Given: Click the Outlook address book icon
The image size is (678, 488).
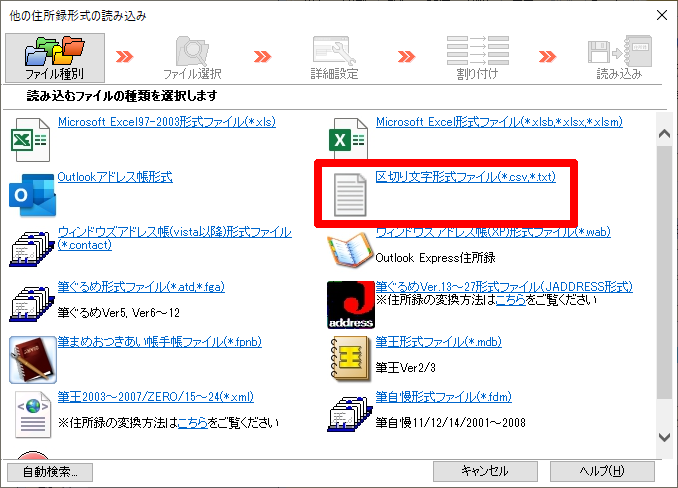Looking at the screenshot, I should (x=32, y=195).
